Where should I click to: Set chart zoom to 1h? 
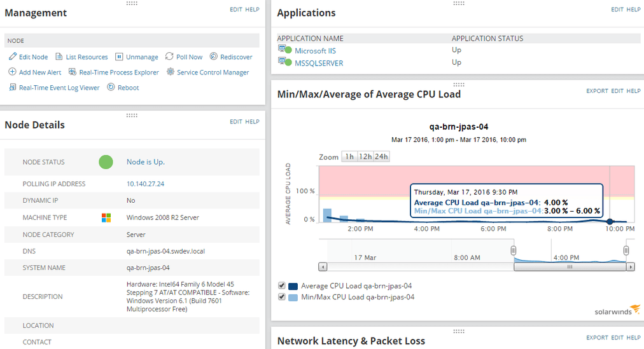[349, 156]
